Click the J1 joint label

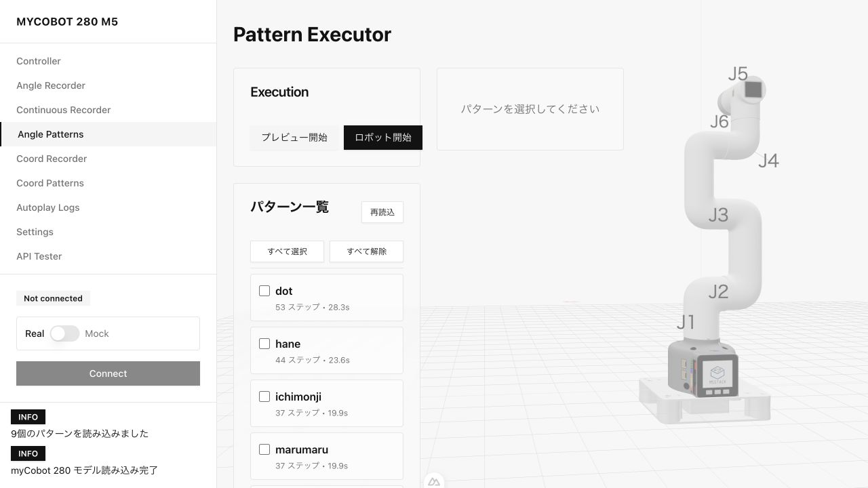click(686, 323)
